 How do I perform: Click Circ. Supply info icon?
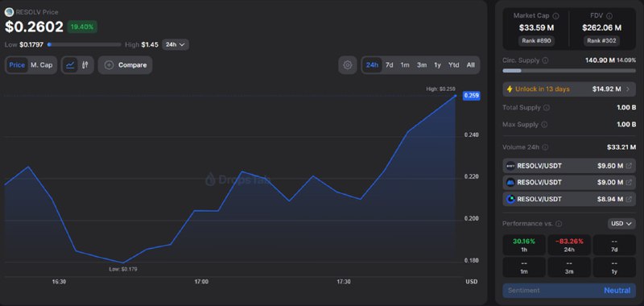pos(545,60)
